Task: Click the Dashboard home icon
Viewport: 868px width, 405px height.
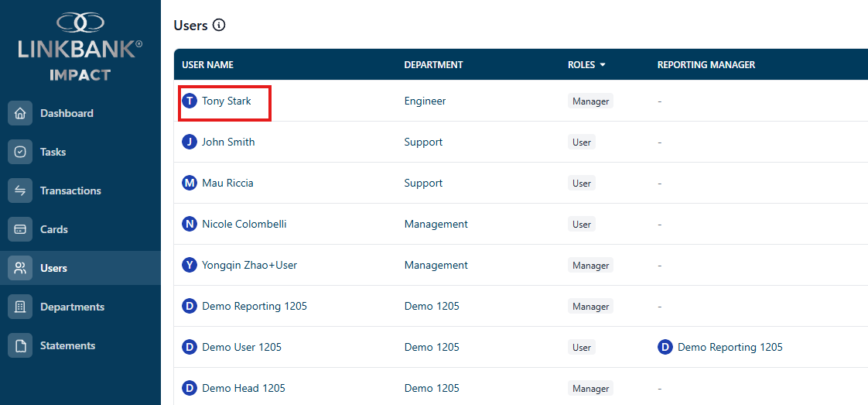Action: coord(20,113)
